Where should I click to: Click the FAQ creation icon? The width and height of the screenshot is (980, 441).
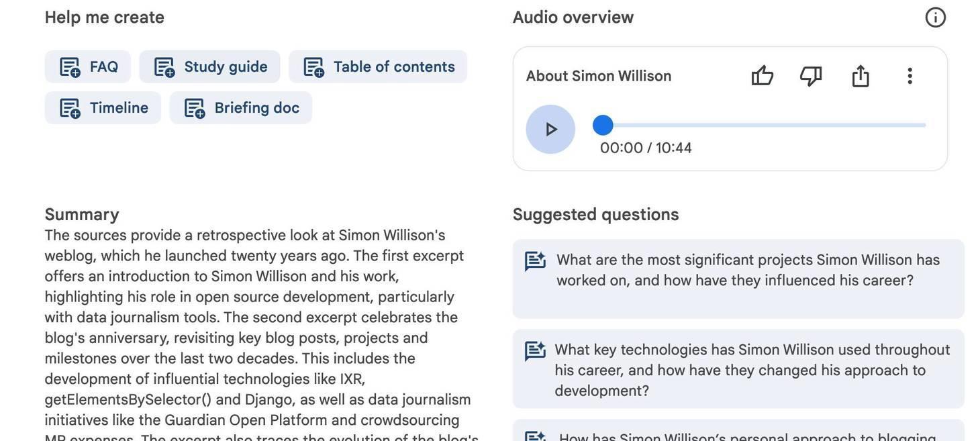tap(70, 65)
